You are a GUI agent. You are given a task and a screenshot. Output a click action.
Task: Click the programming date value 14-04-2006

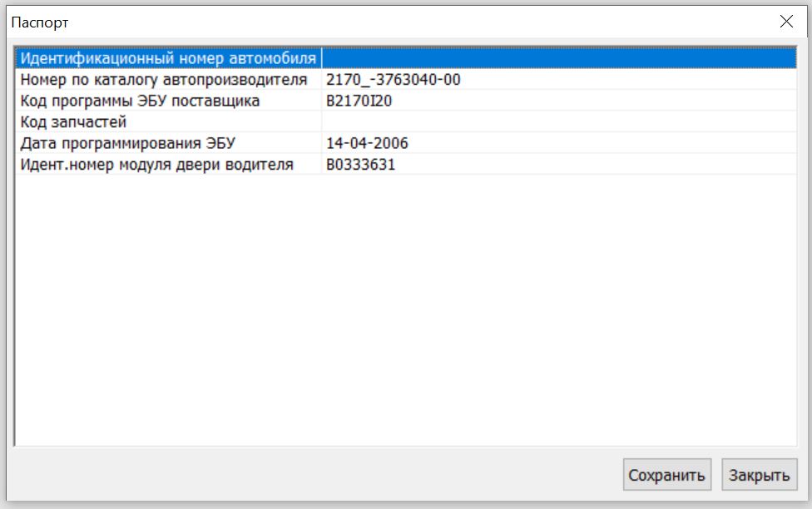pyautogui.click(x=367, y=143)
